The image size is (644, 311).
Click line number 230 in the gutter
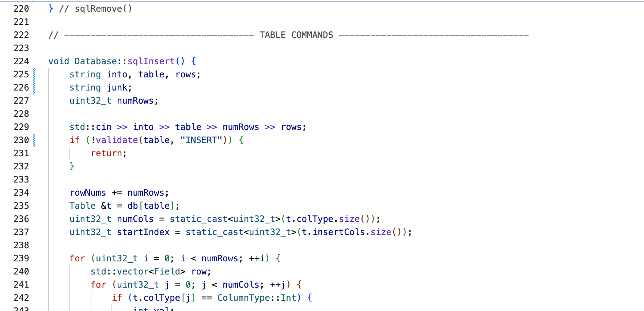pos(21,140)
